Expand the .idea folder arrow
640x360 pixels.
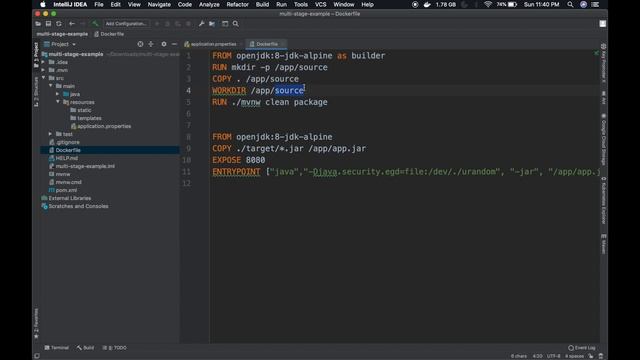(43, 62)
